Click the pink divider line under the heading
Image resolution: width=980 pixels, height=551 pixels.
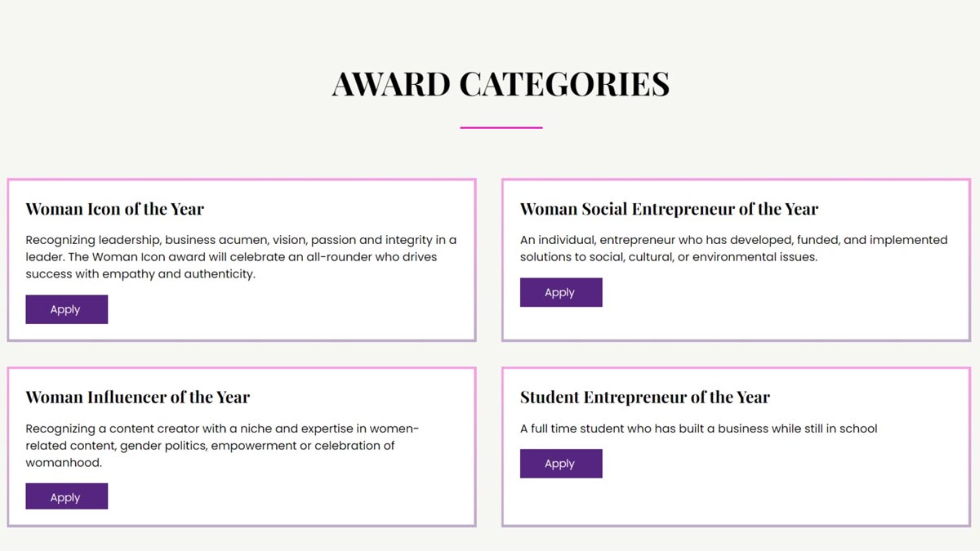[501, 127]
